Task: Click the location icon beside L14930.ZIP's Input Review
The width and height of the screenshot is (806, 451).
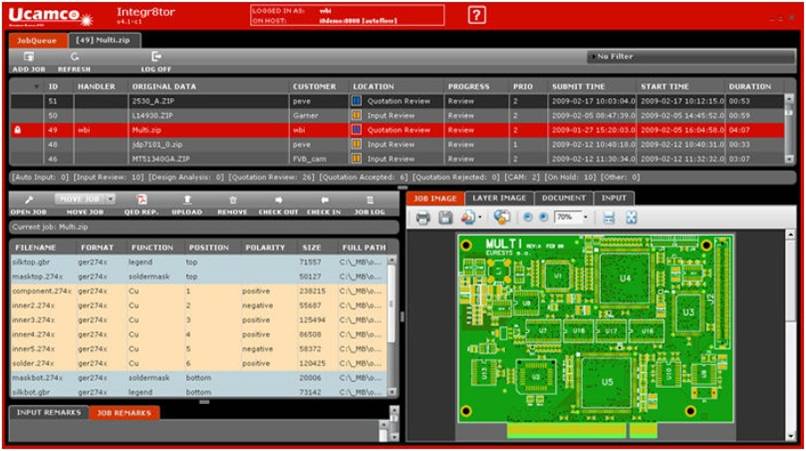Action: 356,116
